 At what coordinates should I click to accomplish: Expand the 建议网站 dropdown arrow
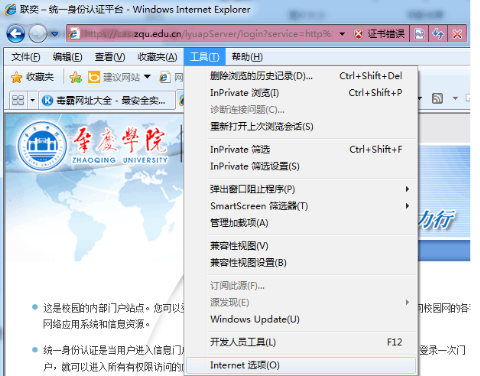(147, 77)
